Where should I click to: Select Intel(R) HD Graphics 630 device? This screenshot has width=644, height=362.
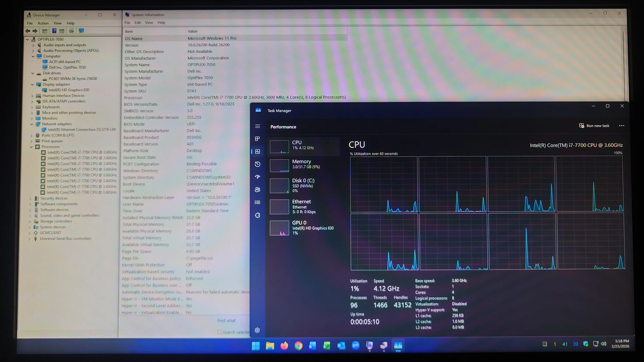pyautogui.click(x=69, y=90)
